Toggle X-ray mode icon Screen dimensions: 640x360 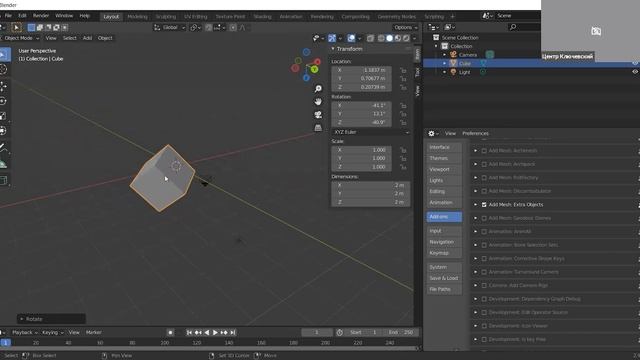pos(370,38)
